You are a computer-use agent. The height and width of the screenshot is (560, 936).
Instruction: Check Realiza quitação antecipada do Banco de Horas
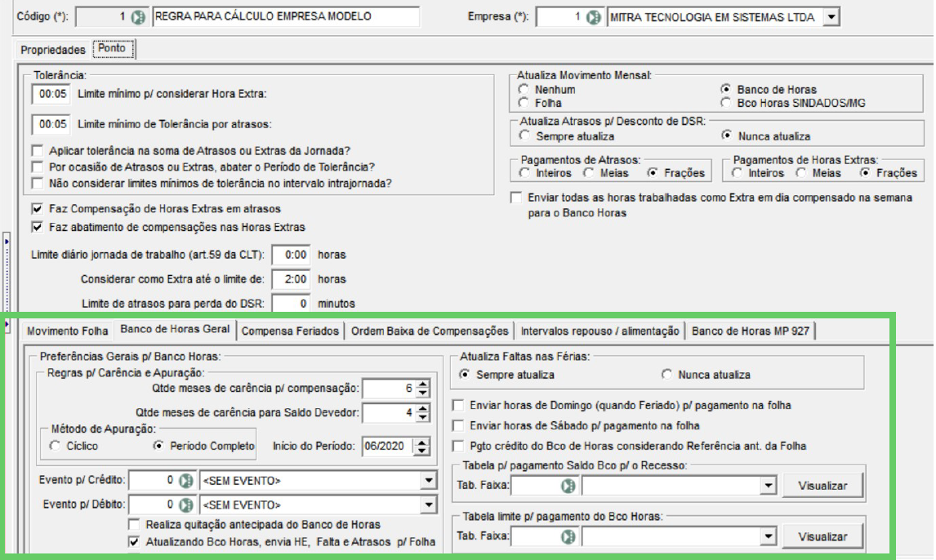pyautogui.click(x=134, y=524)
